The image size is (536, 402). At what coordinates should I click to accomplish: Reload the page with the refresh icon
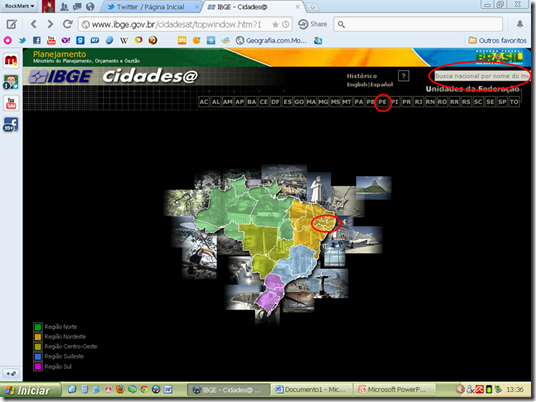click(x=67, y=24)
